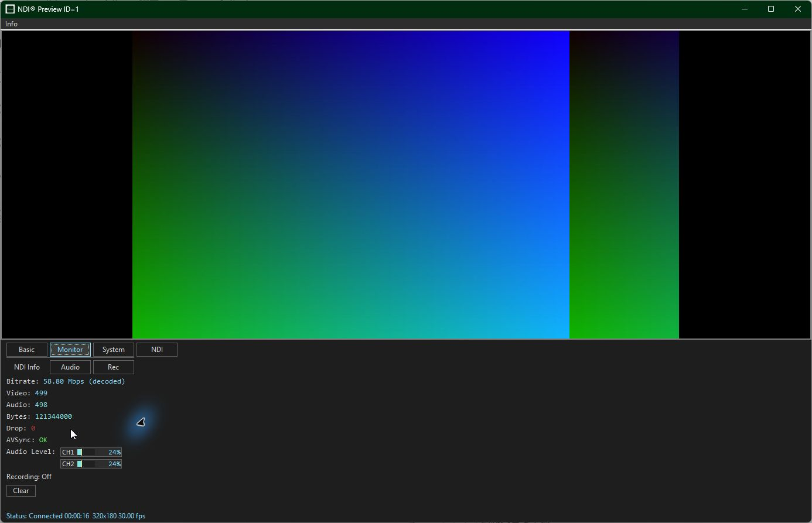Click the Recording: Off label

pyautogui.click(x=29, y=477)
